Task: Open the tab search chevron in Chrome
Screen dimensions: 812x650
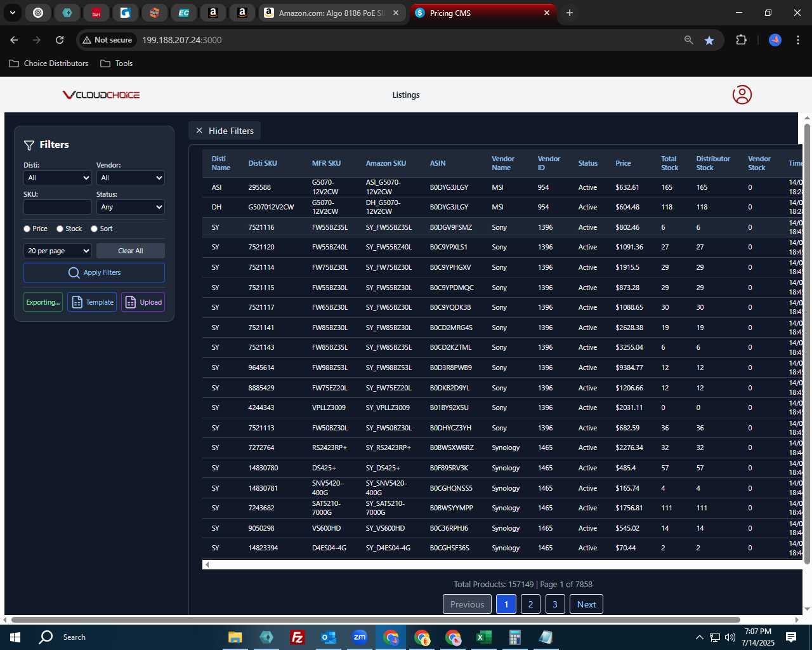Action: [x=13, y=13]
